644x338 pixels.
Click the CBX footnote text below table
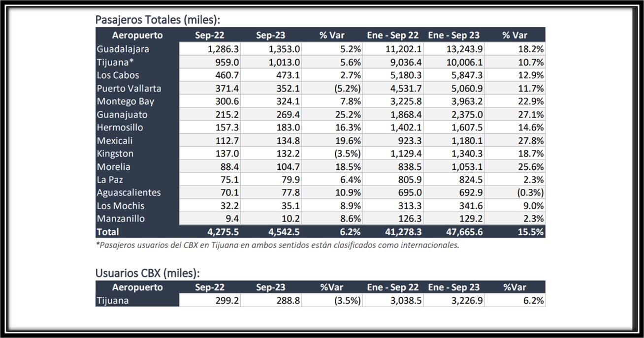277,245
